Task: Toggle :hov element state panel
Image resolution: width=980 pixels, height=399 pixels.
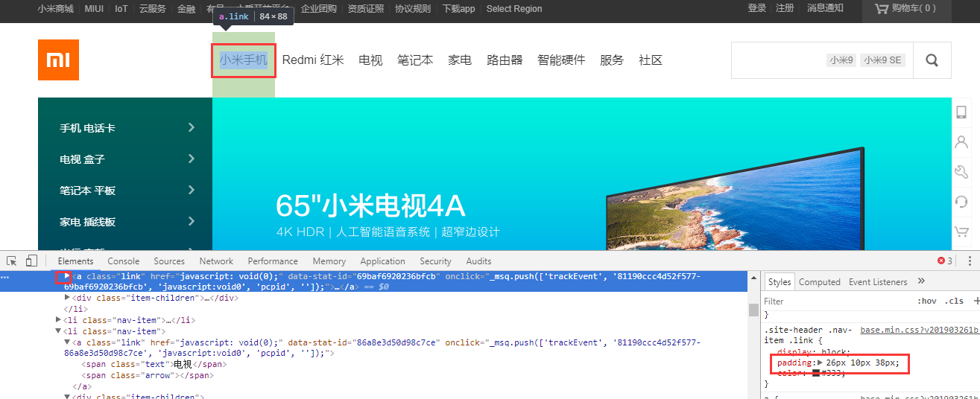Action: point(927,301)
